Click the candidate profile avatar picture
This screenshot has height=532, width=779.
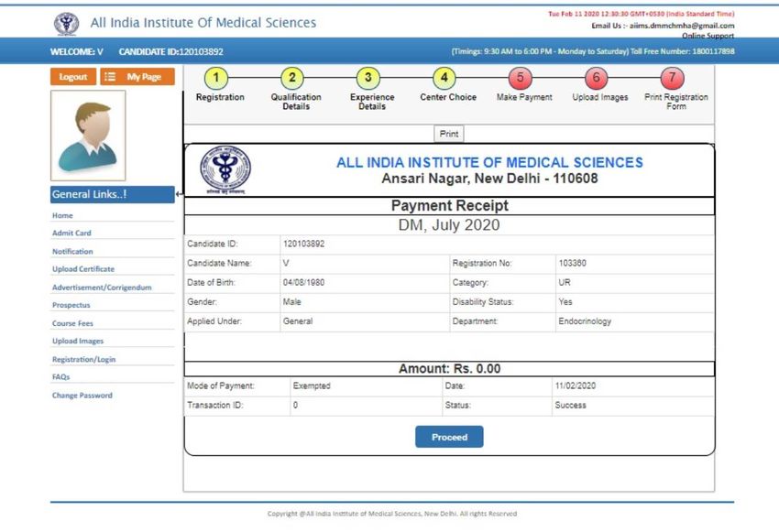tap(88, 136)
